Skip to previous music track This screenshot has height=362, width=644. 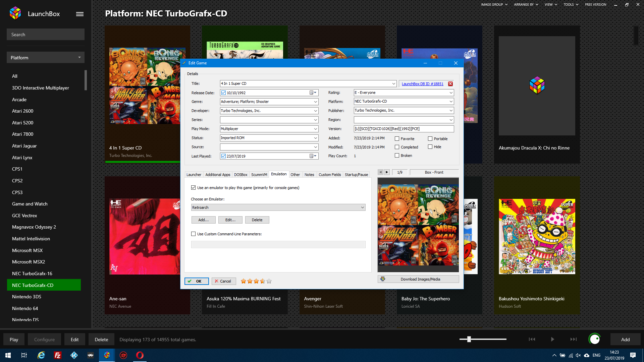(532, 339)
